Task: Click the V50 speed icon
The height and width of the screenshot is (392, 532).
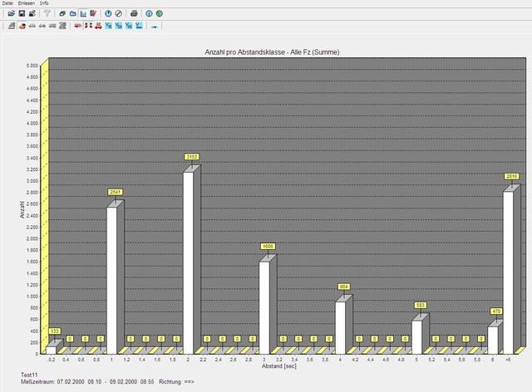Action: tap(118, 26)
